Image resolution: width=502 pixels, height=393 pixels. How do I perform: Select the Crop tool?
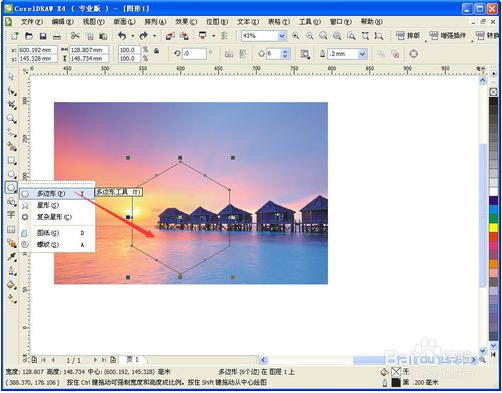[x=11, y=105]
